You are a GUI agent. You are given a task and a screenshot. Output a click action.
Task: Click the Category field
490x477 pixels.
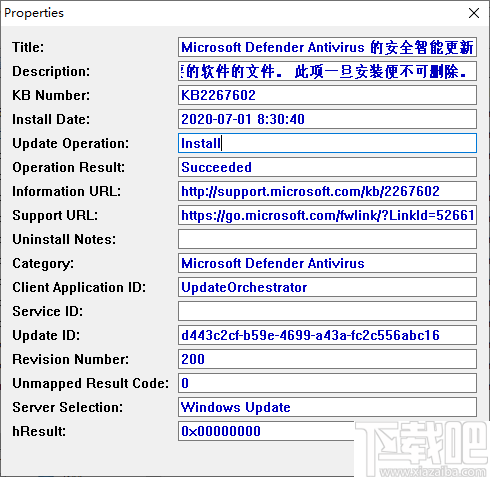point(327,263)
